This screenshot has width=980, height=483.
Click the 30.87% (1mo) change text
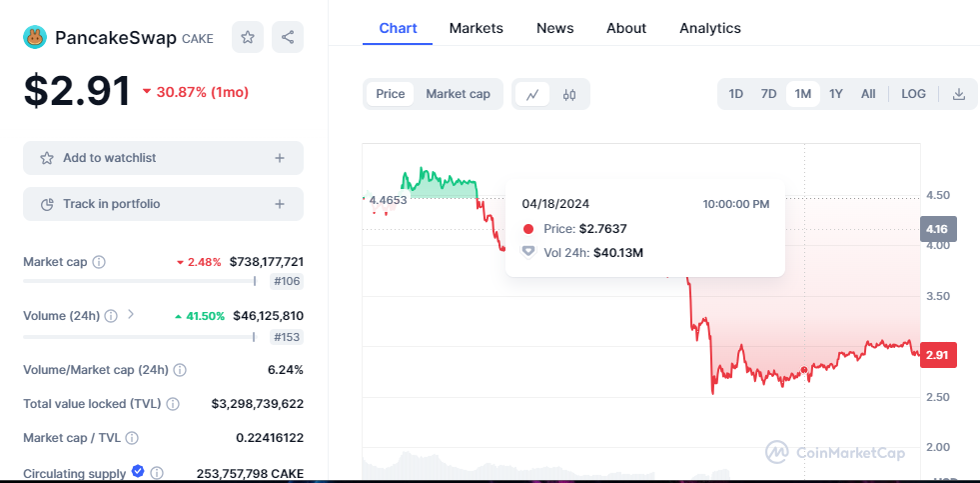pos(203,93)
